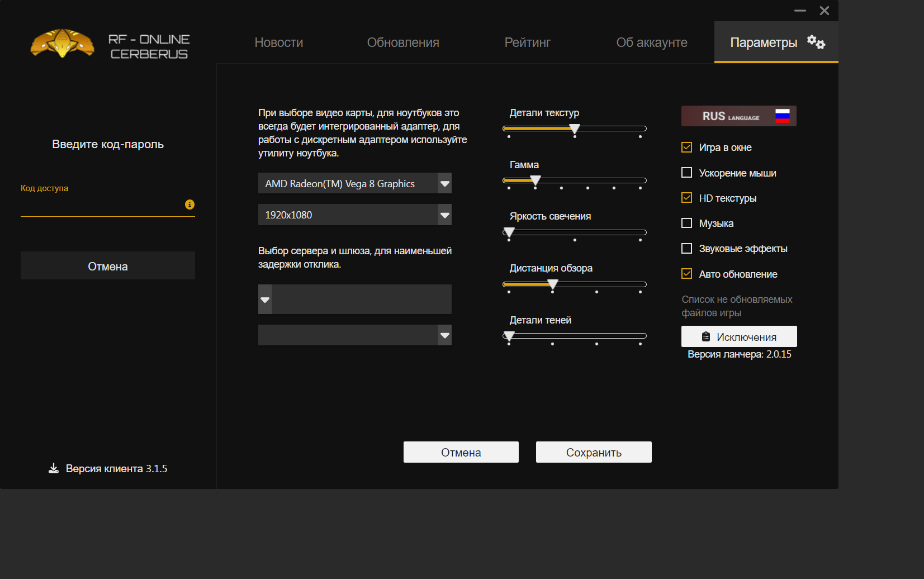Enable the Музыка checkbox
The width and height of the screenshot is (924, 580).
[687, 223]
